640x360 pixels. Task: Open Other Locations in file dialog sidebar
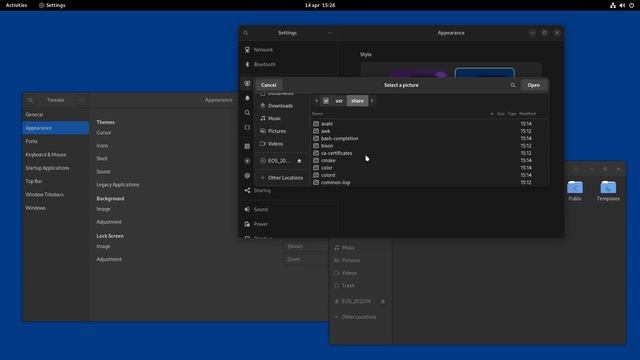coord(282,178)
